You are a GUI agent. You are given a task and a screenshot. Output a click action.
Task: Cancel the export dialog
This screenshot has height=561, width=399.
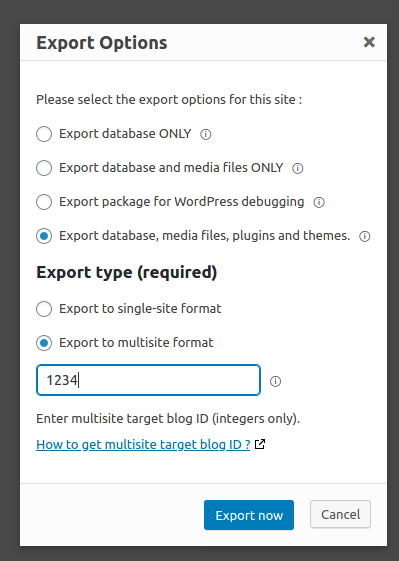340,514
